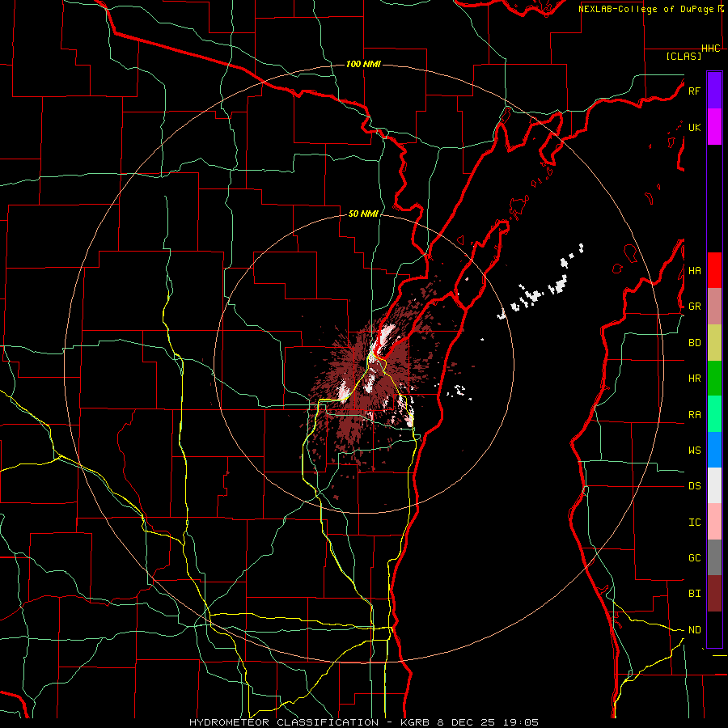Click the RA legend label

694,415
